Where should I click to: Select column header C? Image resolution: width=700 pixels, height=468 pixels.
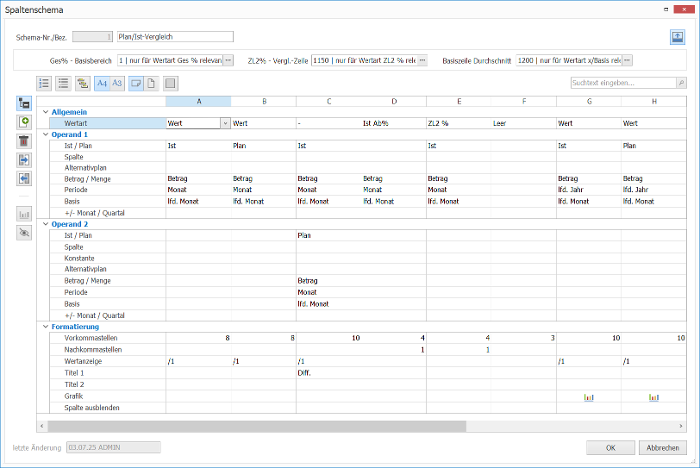329,101
